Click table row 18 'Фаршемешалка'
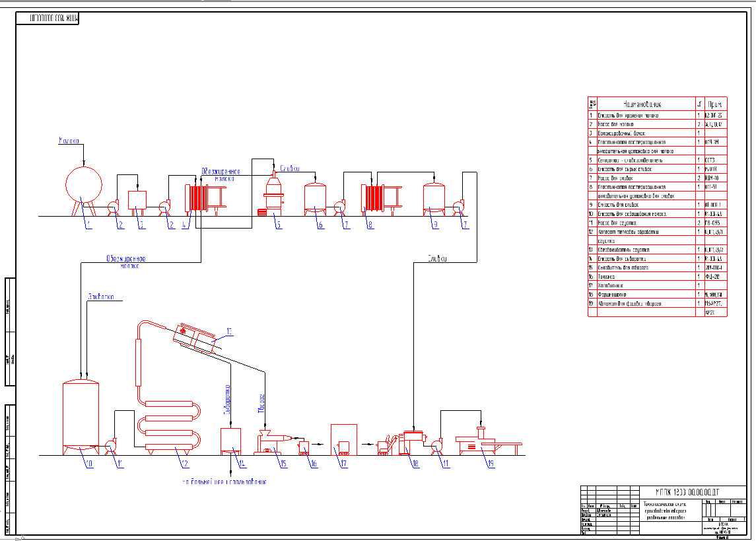Viewport: 756px width, 541px height. [x=657, y=295]
